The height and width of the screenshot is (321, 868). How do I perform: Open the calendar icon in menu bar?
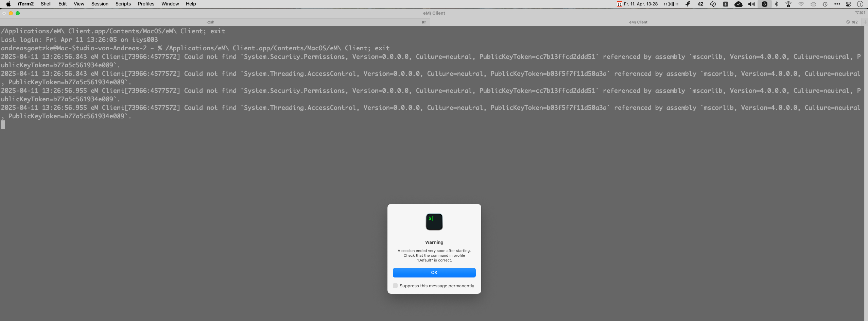point(619,4)
